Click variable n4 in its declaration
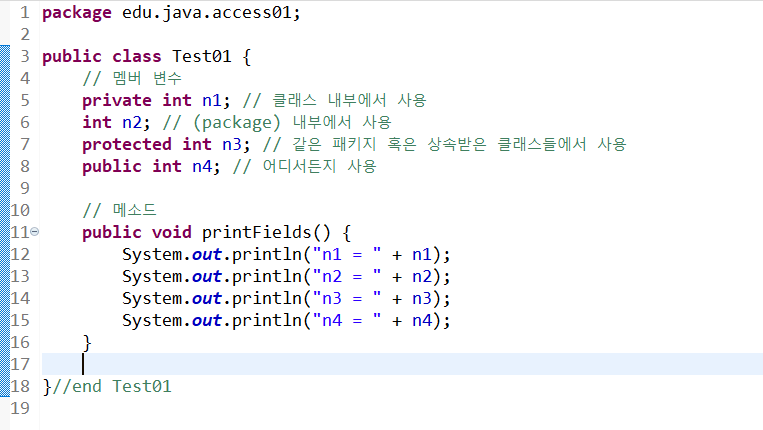Screen dimensions: 763x430 pos(202,166)
